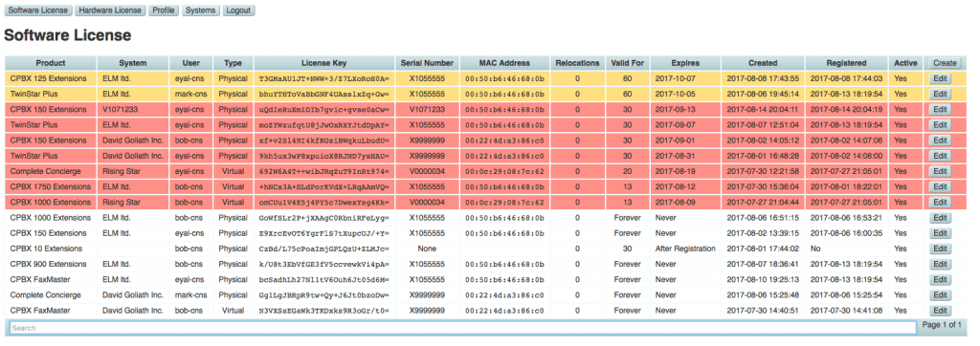Focus the Search input field
This screenshot has width=980, height=346.
462,328
